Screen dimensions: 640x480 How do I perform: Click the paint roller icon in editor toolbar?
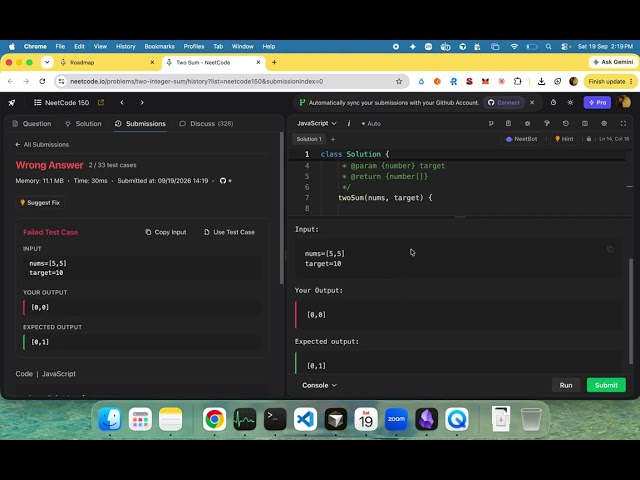547,123
